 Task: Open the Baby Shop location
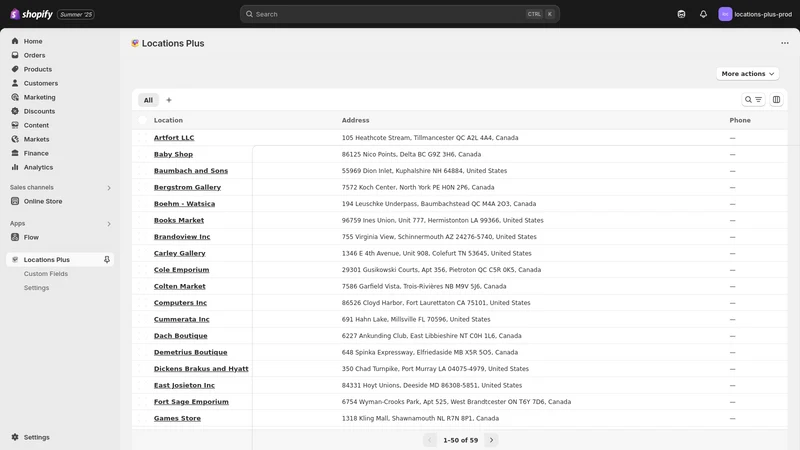[x=173, y=154]
